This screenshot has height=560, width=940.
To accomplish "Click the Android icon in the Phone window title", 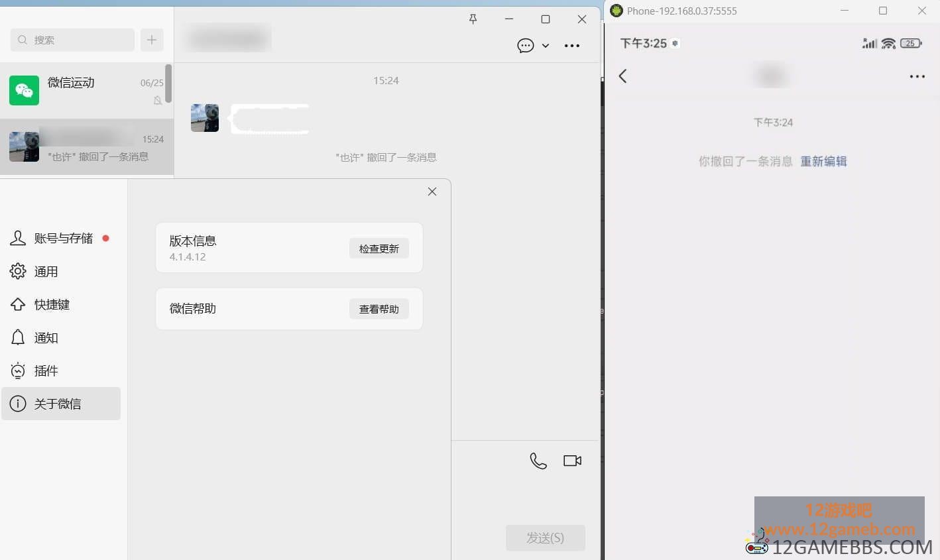I will pos(617,11).
